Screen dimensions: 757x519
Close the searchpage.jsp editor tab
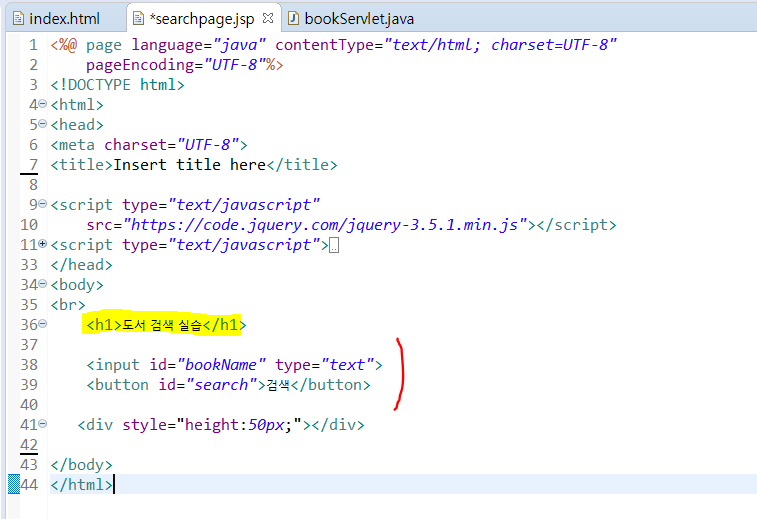268,18
